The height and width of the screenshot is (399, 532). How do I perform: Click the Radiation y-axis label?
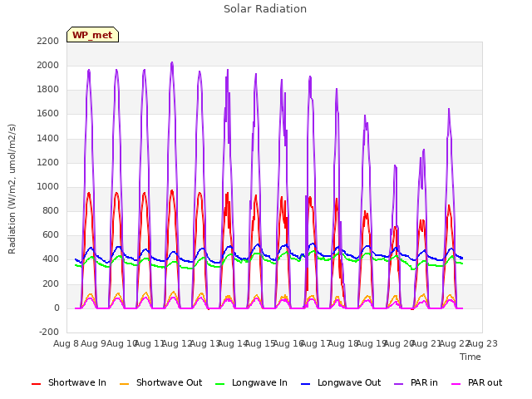(x=12, y=189)
